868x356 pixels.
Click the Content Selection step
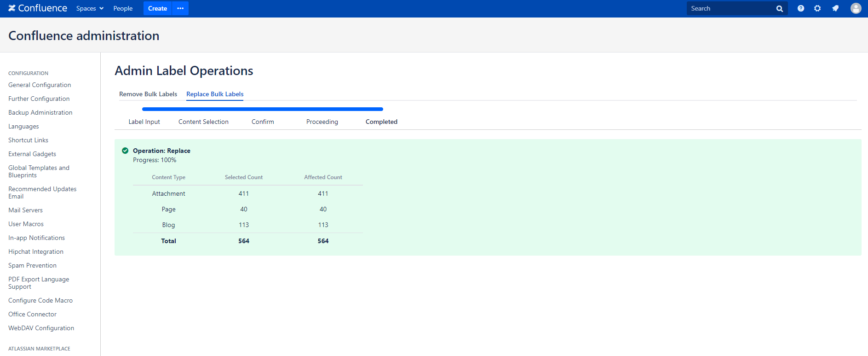point(203,122)
